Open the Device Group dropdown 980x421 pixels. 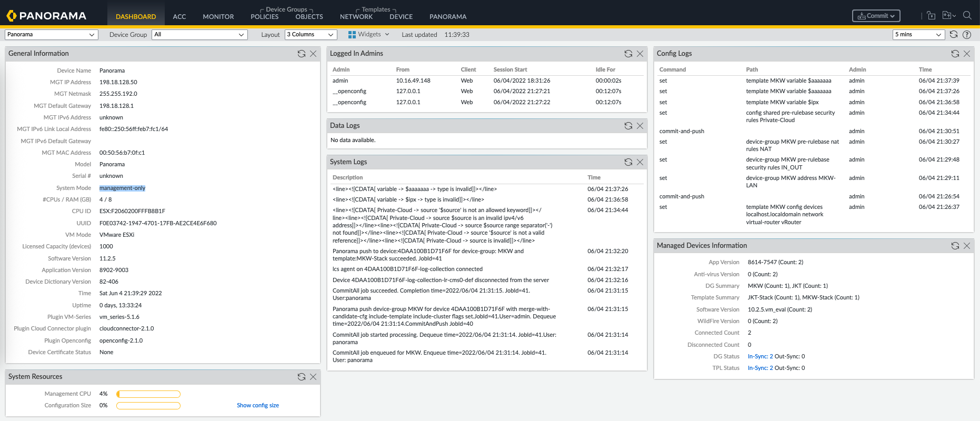pos(199,35)
